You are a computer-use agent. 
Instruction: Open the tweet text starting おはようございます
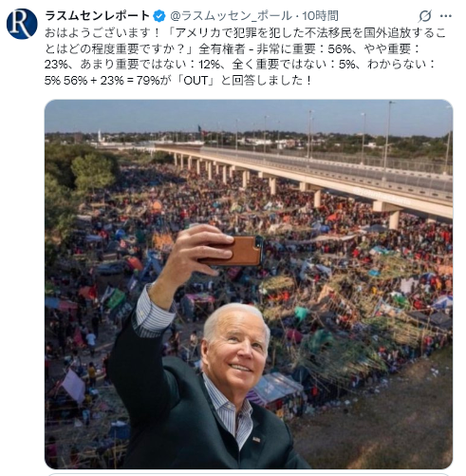click(245, 56)
